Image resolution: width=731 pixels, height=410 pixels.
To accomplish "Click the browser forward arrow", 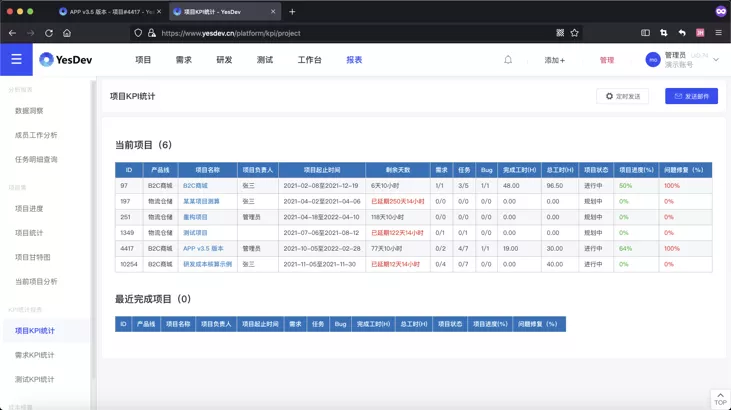I will click(31, 33).
